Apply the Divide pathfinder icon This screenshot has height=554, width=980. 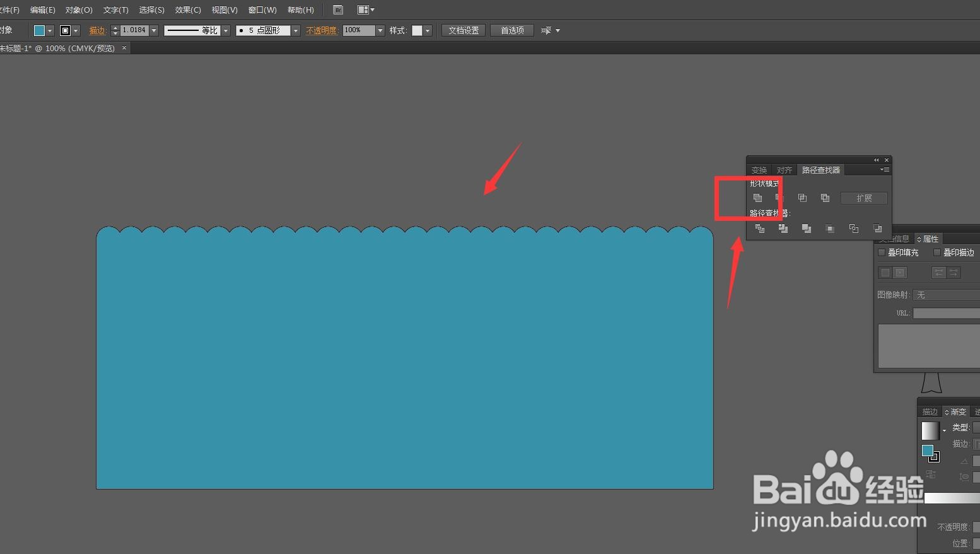[760, 228]
